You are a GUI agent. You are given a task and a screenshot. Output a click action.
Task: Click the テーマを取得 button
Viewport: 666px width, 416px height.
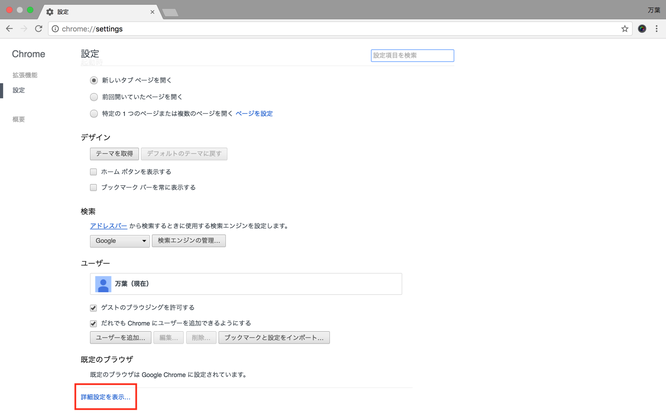[x=114, y=153]
